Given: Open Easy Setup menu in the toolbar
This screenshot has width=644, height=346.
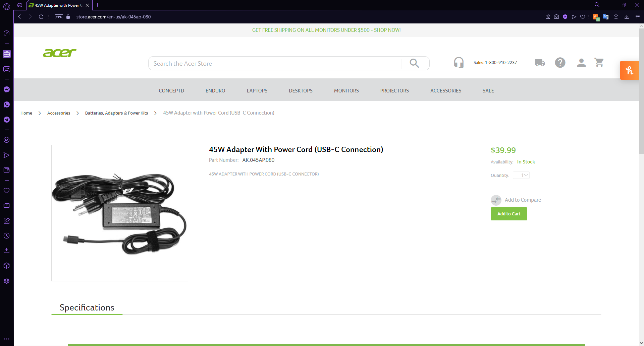Looking at the screenshot, I should [638, 17].
